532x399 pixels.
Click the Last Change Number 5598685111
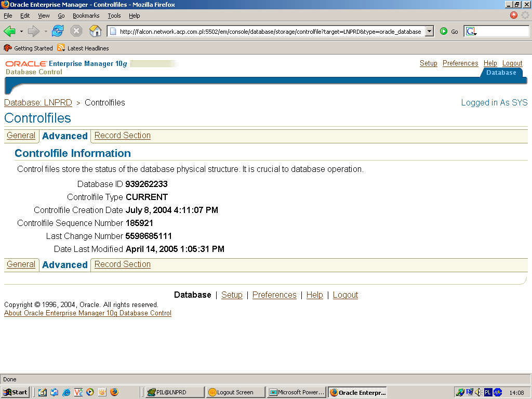click(149, 236)
